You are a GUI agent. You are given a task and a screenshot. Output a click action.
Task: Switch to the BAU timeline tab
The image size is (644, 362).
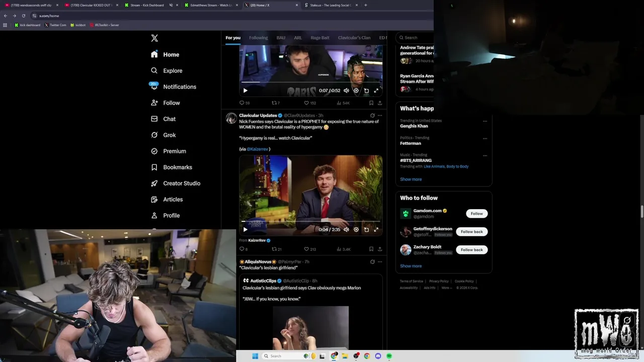pos(281,38)
